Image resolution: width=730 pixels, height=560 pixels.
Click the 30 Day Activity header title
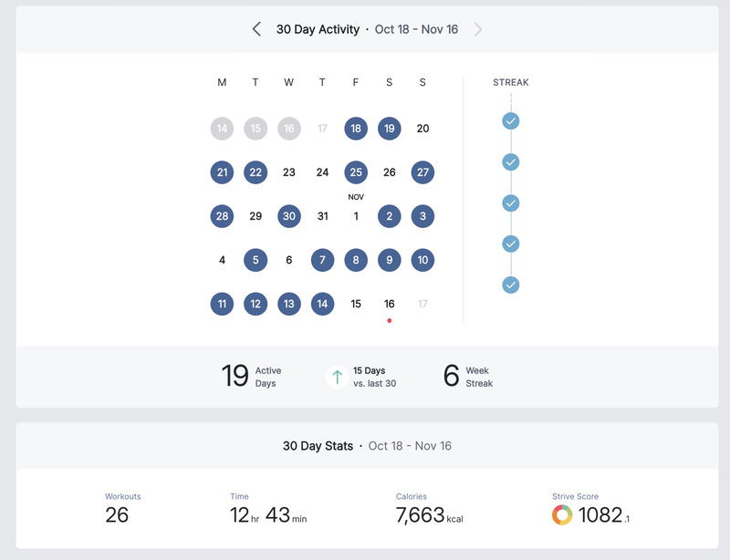[x=318, y=29]
